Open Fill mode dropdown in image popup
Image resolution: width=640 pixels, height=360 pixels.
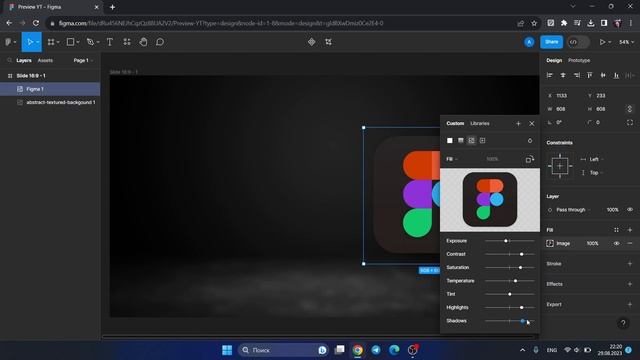452,159
